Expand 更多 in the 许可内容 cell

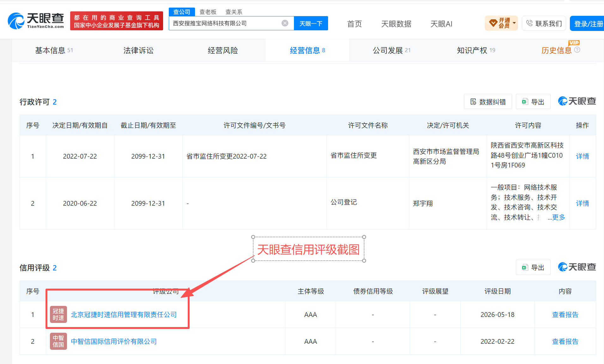point(558,217)
